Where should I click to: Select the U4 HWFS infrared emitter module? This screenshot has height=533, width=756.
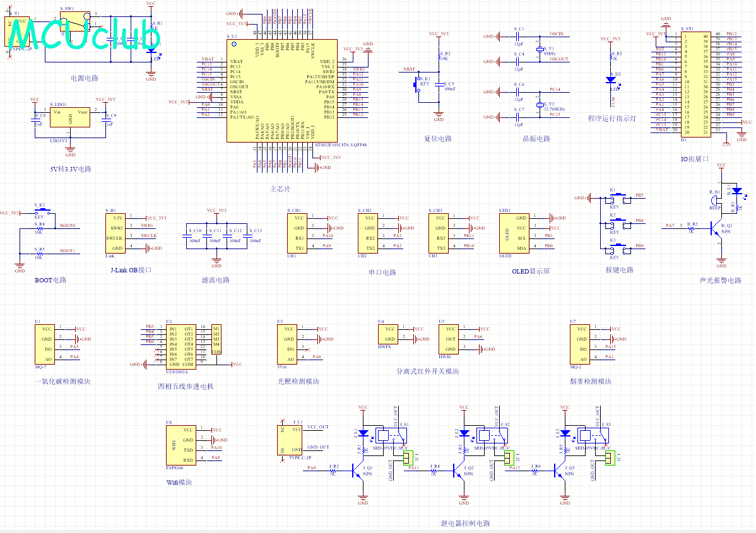click(x=388, y=334)
